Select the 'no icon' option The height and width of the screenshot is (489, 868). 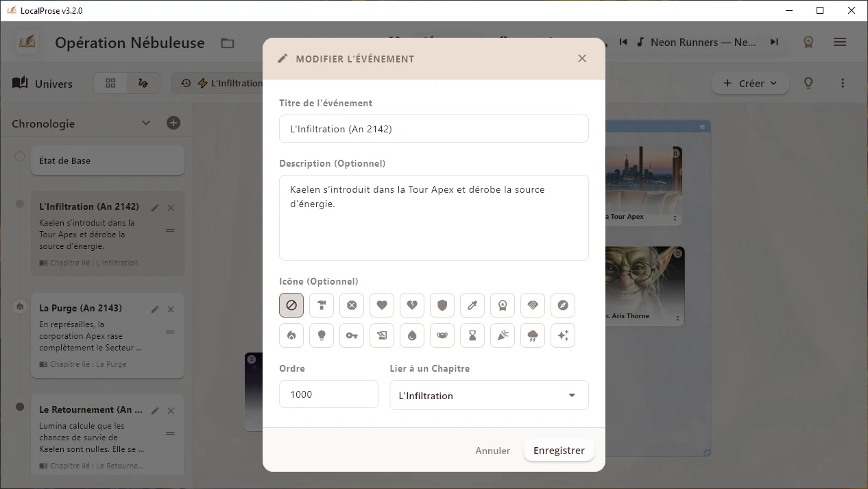coord(291,305)
